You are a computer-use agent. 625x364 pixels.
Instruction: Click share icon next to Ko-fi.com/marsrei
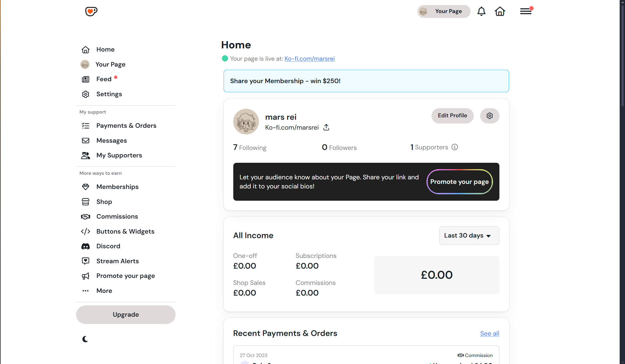coord(326,127)
